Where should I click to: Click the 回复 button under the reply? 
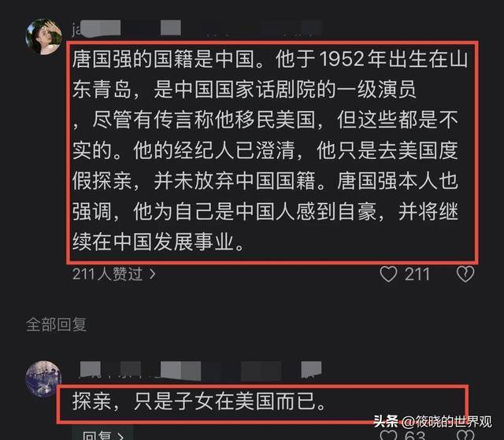coord(102,434)
